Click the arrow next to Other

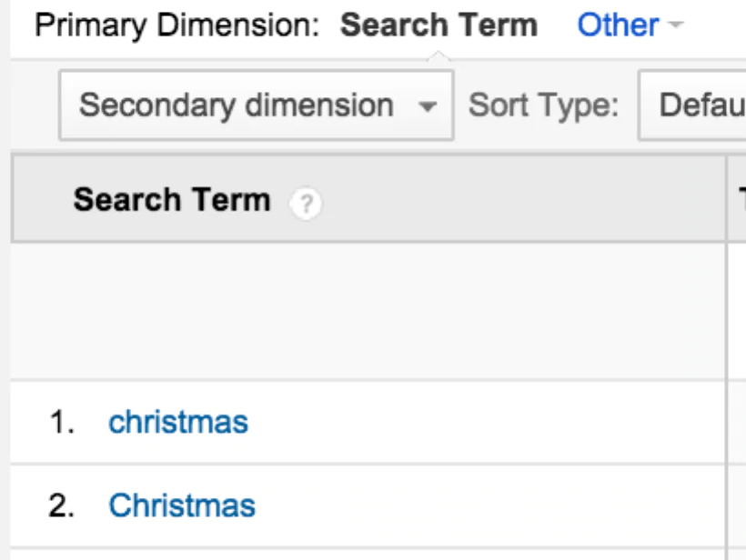(674, 25)
